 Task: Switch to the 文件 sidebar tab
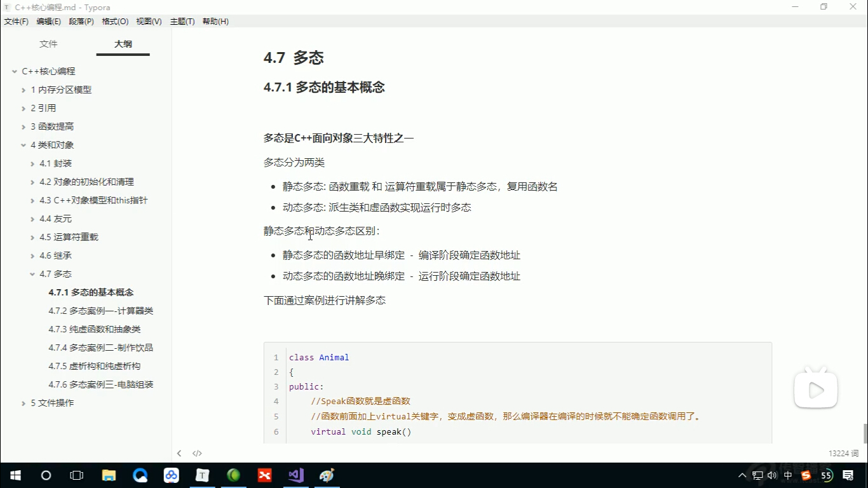[49, 43]
